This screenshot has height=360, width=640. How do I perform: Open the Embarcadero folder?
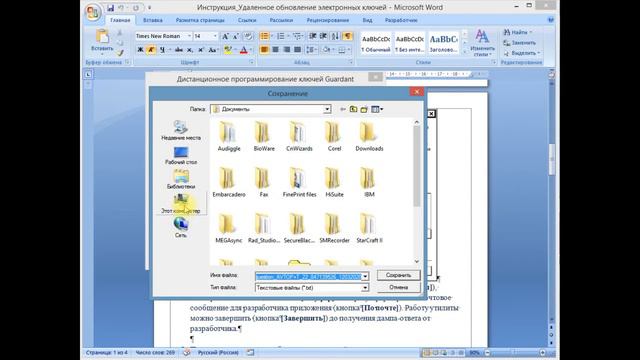(229, 182)
